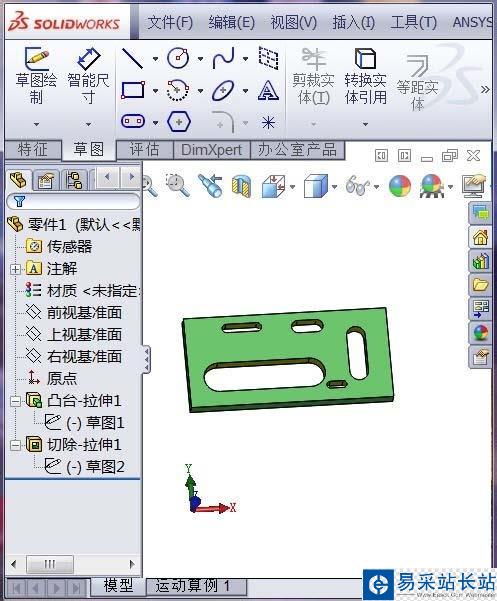This screenshot has width=497, height=601.
Task: Collapse the 凸台-拉伸1 feature node
Action: (x=15, y=401)
